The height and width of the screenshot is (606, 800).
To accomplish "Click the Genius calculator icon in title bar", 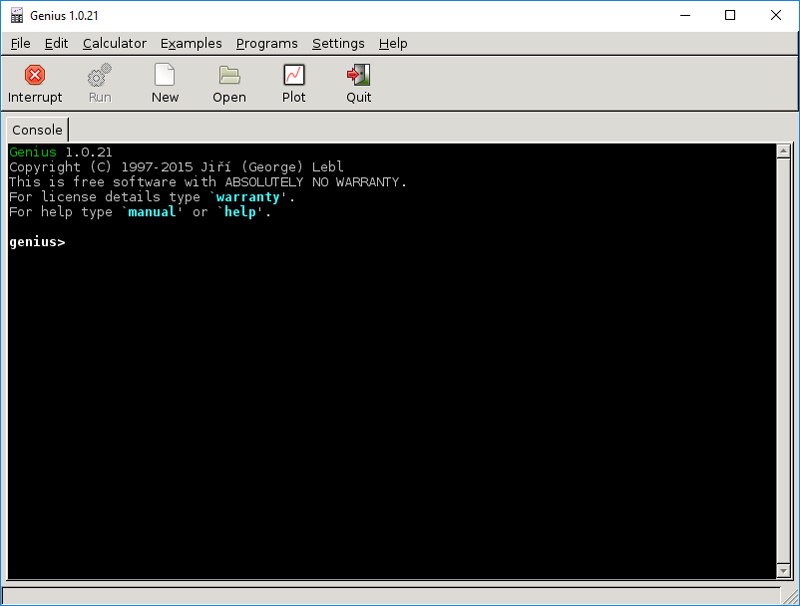I will pyautogui.click(x=16, y=16).
